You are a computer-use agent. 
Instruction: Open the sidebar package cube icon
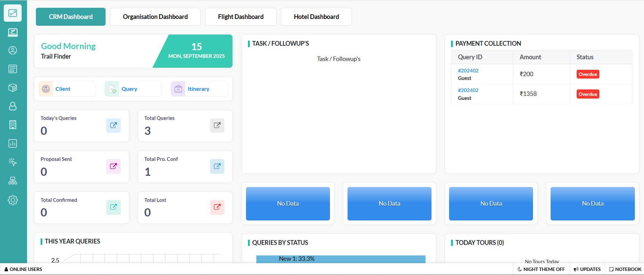tap(13, 88)
